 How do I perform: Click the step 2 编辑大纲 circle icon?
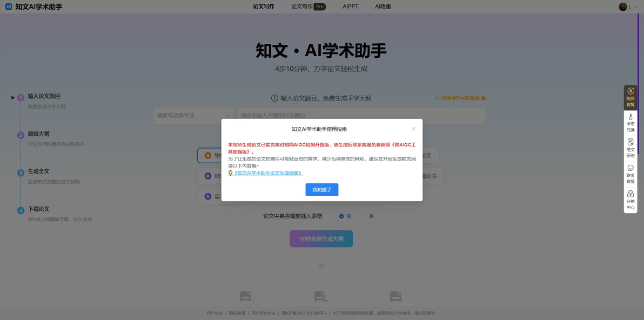click(x=21, y=135)
